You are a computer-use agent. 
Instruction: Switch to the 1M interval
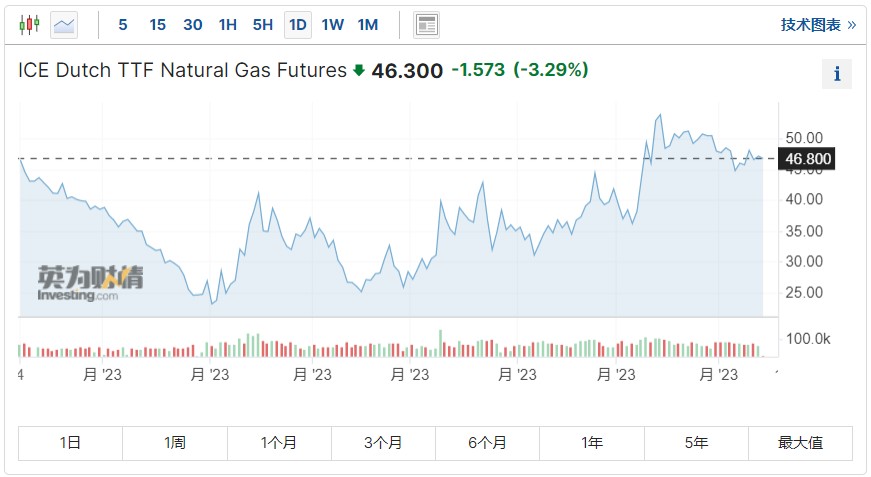[367, 25]
